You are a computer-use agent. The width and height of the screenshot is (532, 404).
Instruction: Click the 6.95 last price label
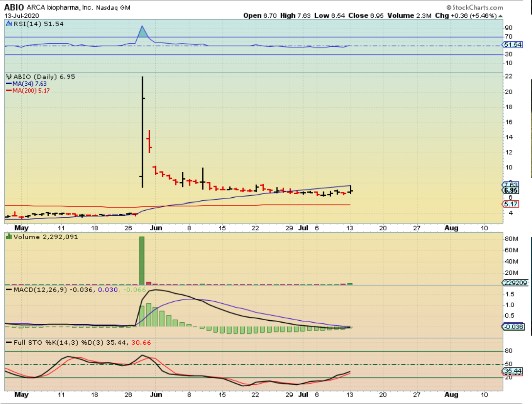click(x=511, y=191)
